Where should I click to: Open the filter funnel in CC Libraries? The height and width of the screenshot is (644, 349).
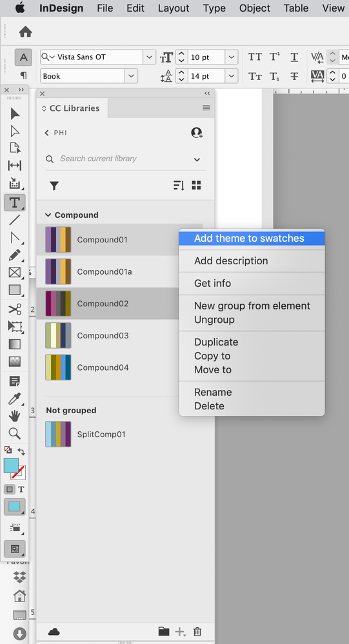point(54,186)
